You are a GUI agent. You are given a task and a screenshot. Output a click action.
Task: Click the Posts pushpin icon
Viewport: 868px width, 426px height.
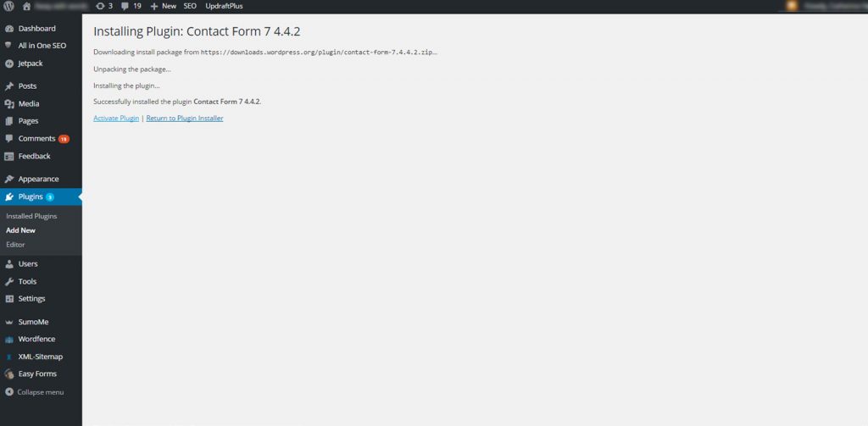[x=8, y=86]
